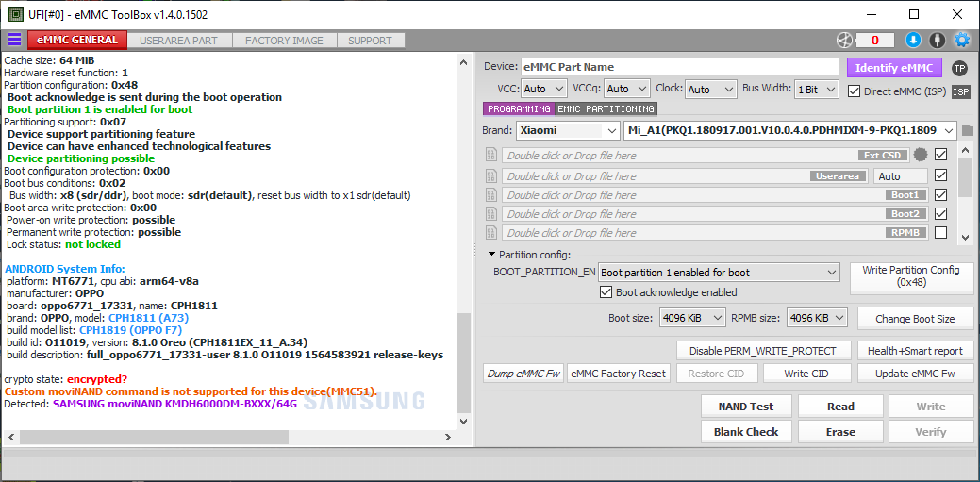Click the UFI app icon in title bar
This screenshot has height=482, width=980.
pyautogui.click(x=15, y=14)
